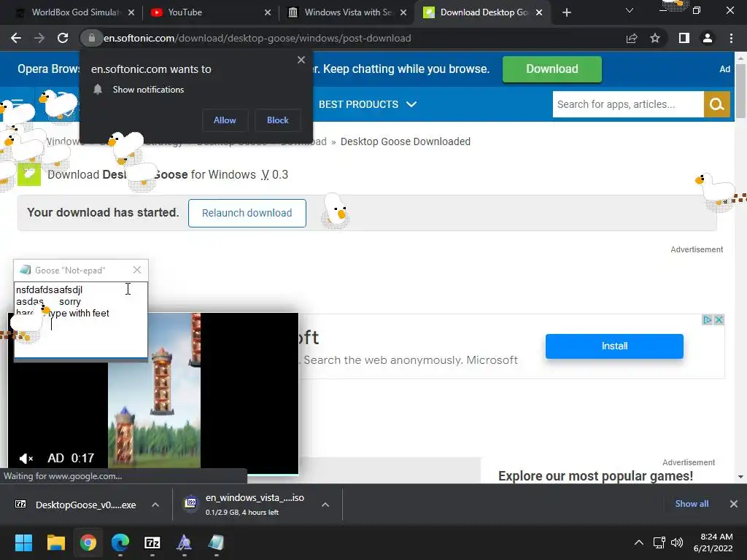Image resolution: width=747 pixels, height=560 pixels.
Task: Click Relaunch download button
Action: click(247, 213)
